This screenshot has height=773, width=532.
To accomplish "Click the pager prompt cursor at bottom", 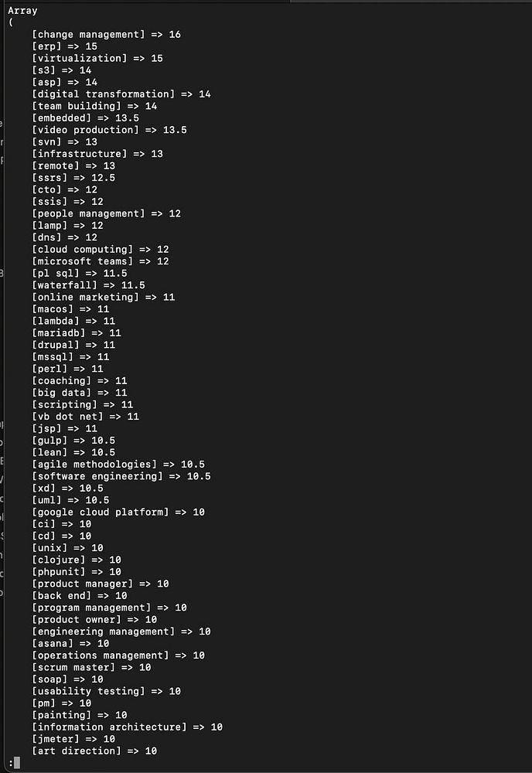I will tap(16, 763).
